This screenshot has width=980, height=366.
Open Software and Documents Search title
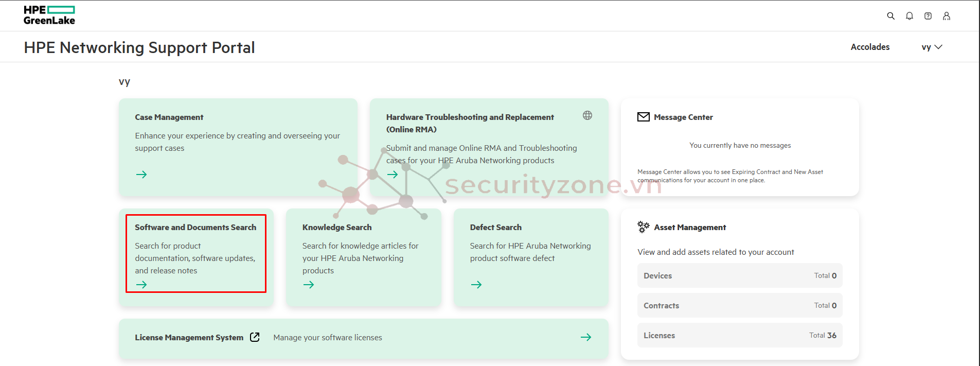(x=195, y=228)
